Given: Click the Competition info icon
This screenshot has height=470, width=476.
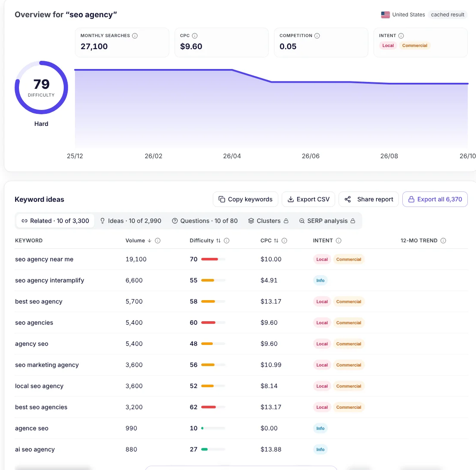Looking at the screenshot, I should (317, 36).
